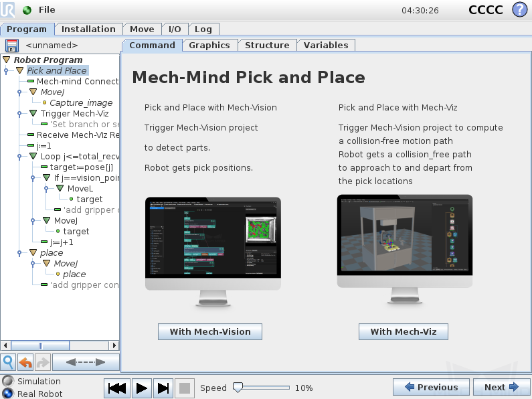The height and width of the screenshot is (399, 532).
Task: Select the Command sub-tab
Action: coord(152,46)
